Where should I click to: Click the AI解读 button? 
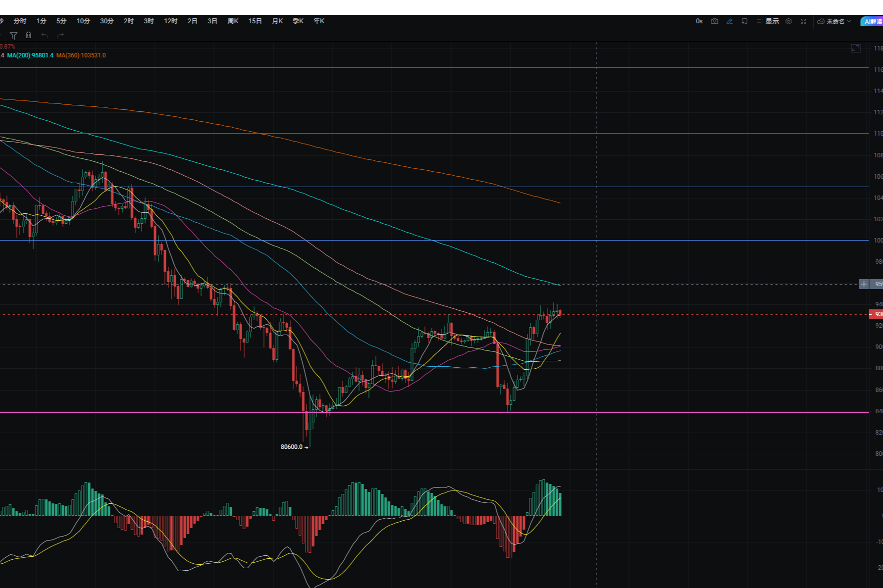point(873,21)
